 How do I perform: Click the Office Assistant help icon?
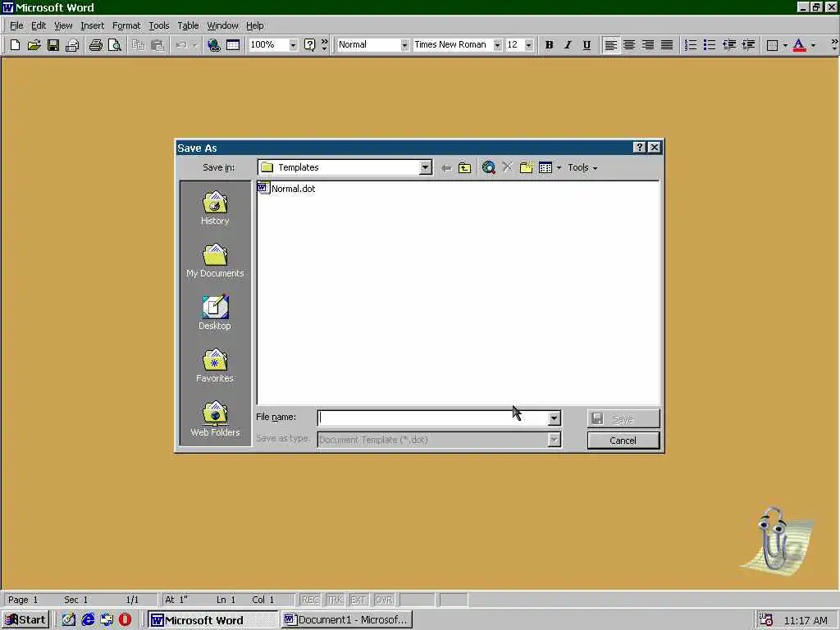(x=309, y=45)
